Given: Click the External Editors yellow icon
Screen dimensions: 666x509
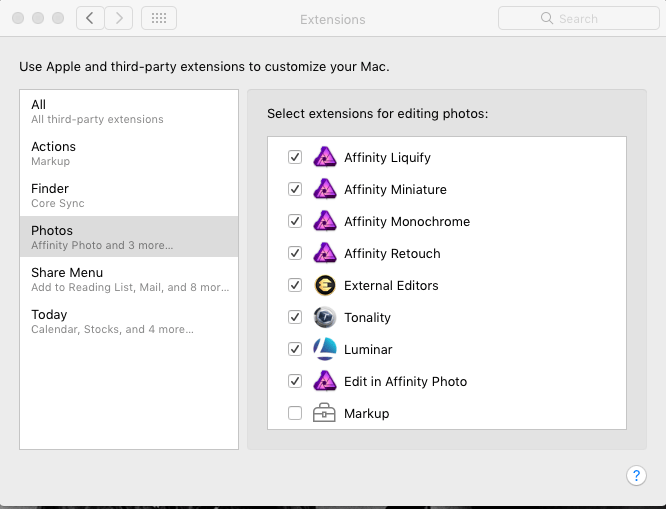Looking at the screenshot, I should [x=324, y=285].
